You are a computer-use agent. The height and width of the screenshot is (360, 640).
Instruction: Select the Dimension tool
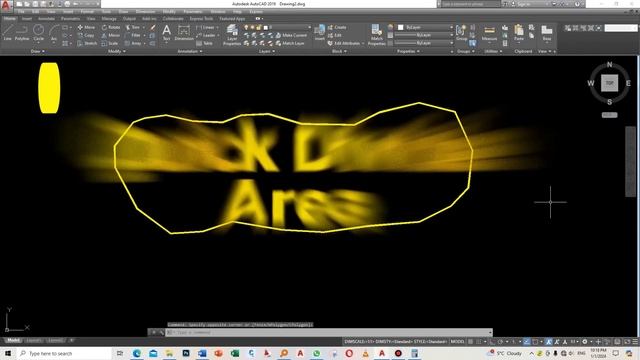coord(184,32)
